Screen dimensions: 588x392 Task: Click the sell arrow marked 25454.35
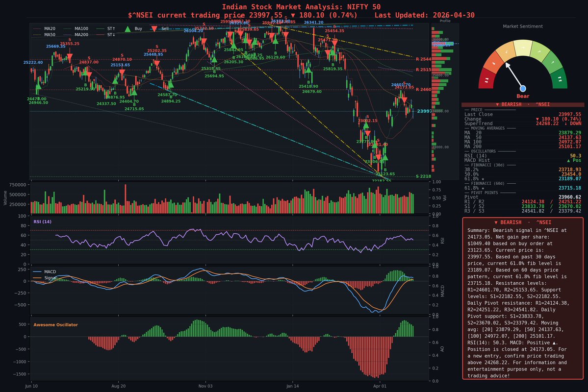334,44
